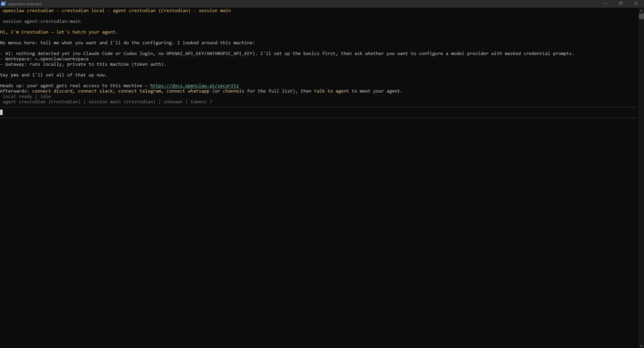Click the 'openclaw-onboard' window title
644x348 pixels.
point(25,4)
